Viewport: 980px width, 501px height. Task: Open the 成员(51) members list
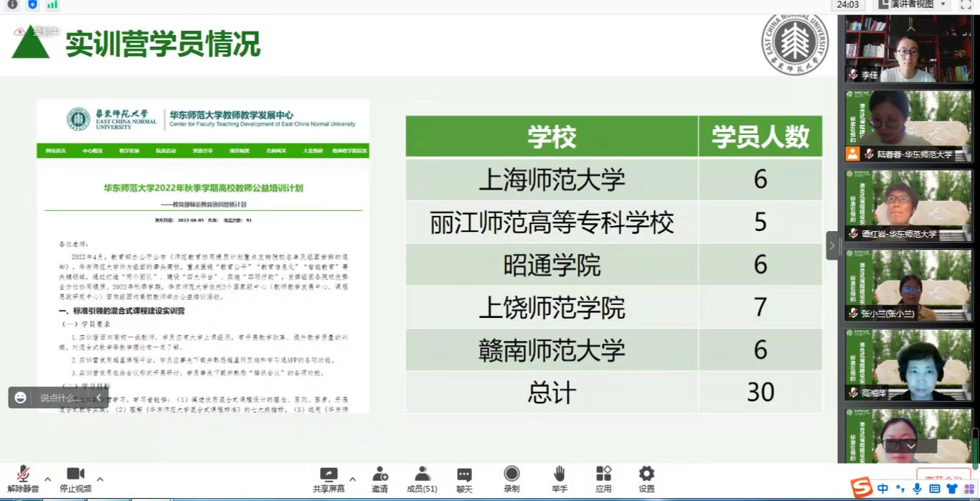click(422, 479)
